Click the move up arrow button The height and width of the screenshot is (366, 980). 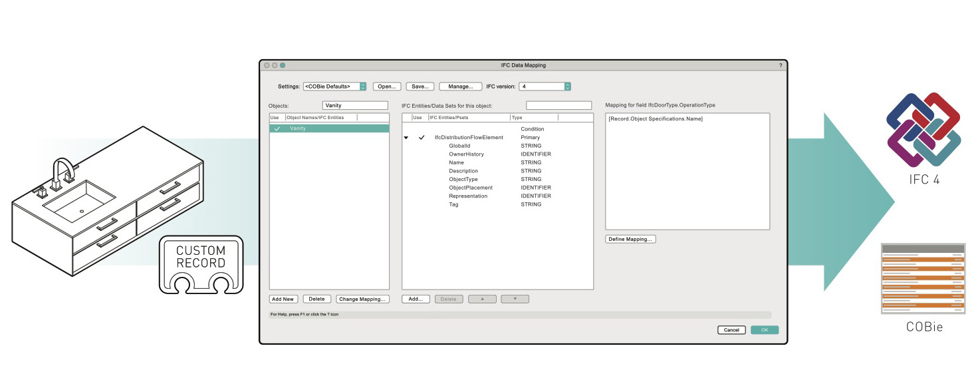point(483,299)
